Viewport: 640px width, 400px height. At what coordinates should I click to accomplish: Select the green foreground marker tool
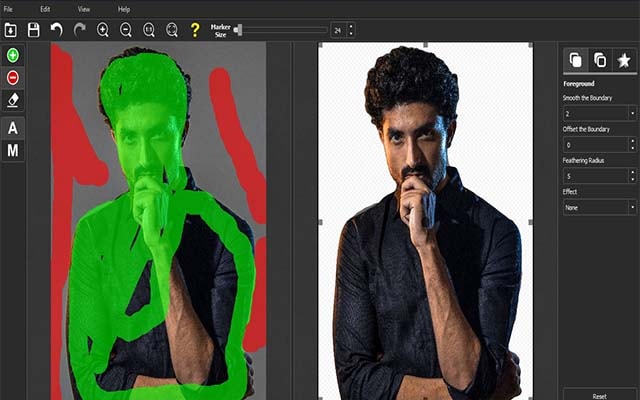[13, 56]
